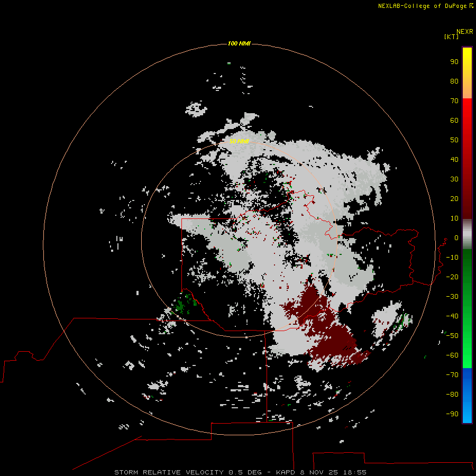Click the NEXR label above the legend
476x476 pixels.
coord(465,32)
